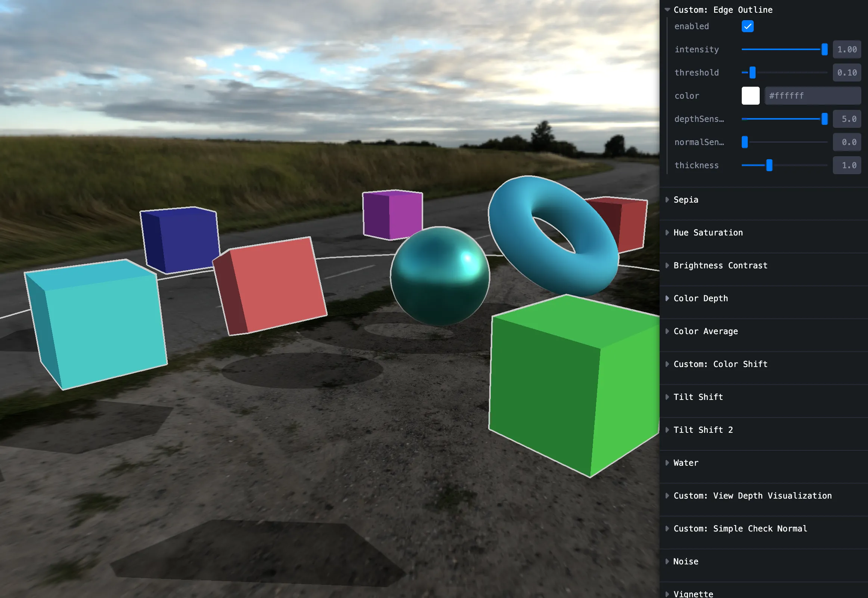Expand Custom: Color Shift settings

coord(720,364)
